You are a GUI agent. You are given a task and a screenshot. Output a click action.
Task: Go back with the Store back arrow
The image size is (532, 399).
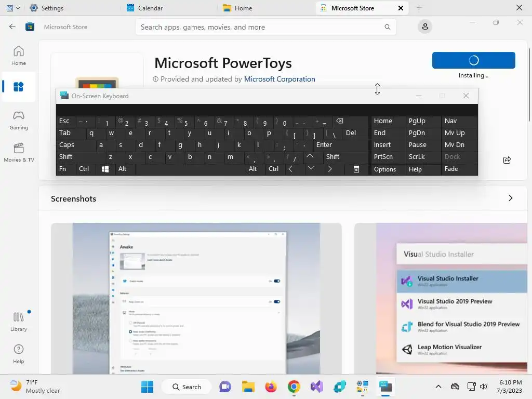tap(12, 27)
